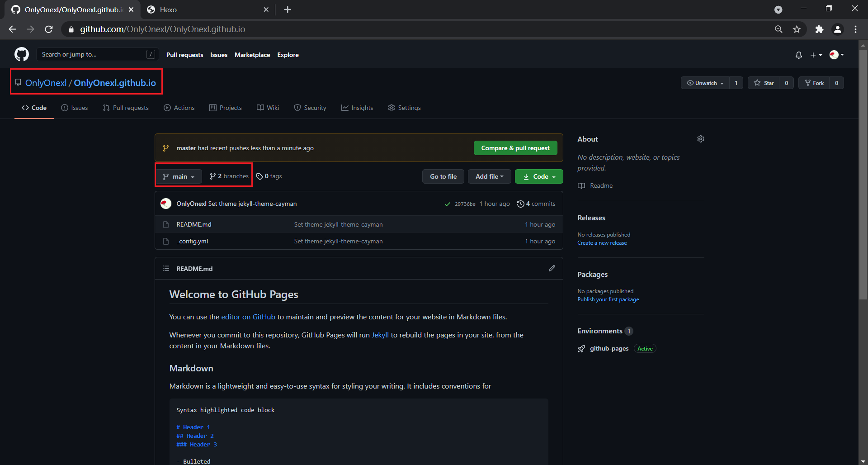Open the 4 commits history link

click(x=536, y=204)
